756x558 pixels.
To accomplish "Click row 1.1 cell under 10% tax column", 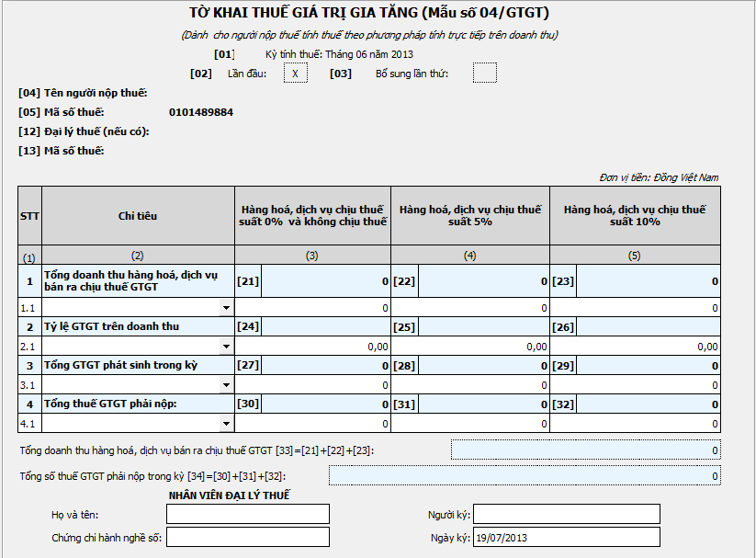I will pyautogui.click(x=635, y=308).
